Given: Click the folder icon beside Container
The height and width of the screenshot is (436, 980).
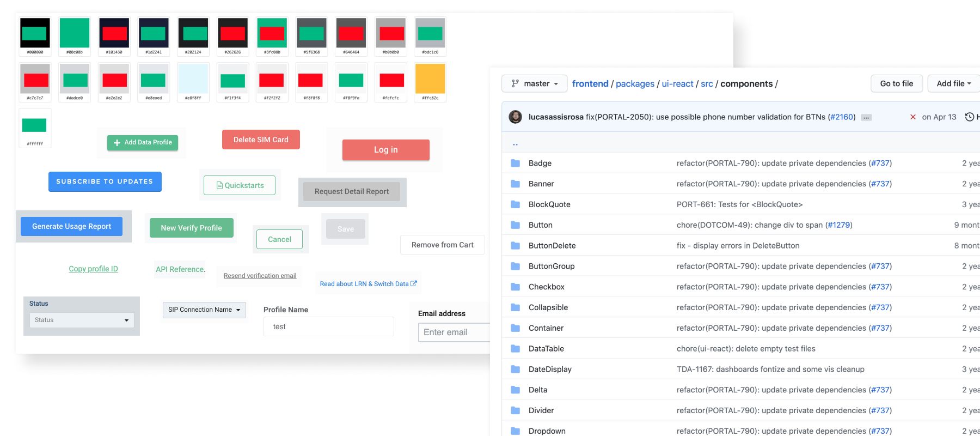Looking at the screenshot, I should point(515,328).
